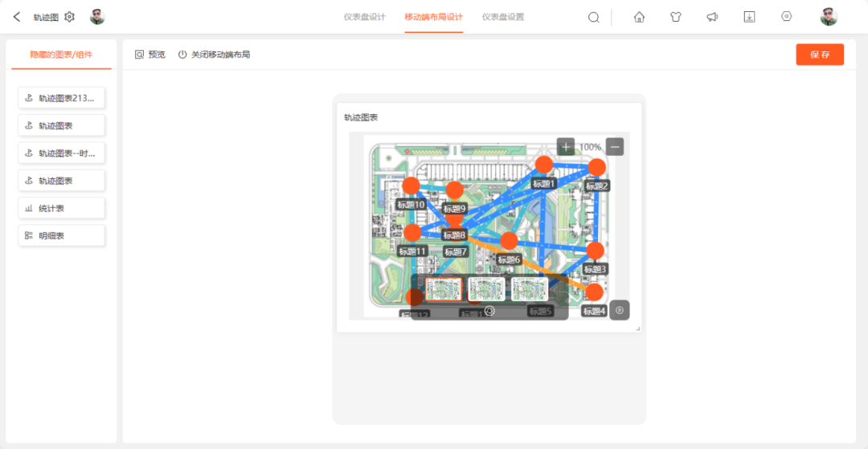Select hidden component 轨迹图表213...
Viewport: 868px width, 449px height.
pyautogui.click(x=61, y=98)
